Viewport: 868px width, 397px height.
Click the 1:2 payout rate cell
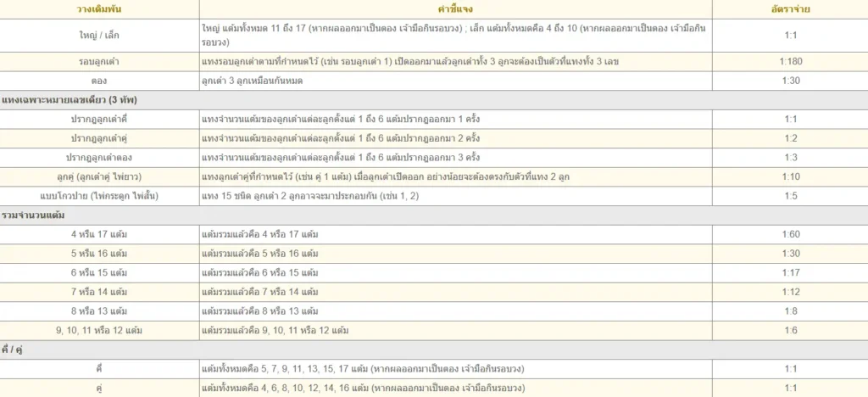click(x=791, y=138)
